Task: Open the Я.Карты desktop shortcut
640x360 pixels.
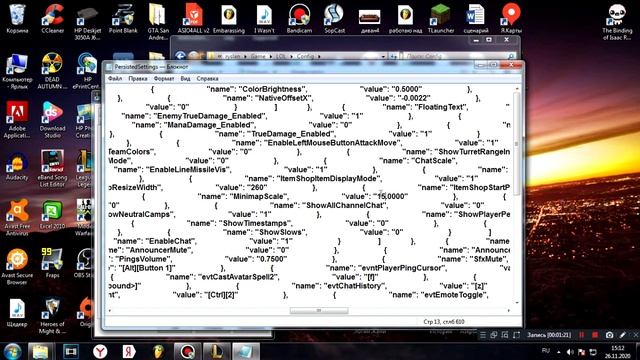Action: coord(511,18)
